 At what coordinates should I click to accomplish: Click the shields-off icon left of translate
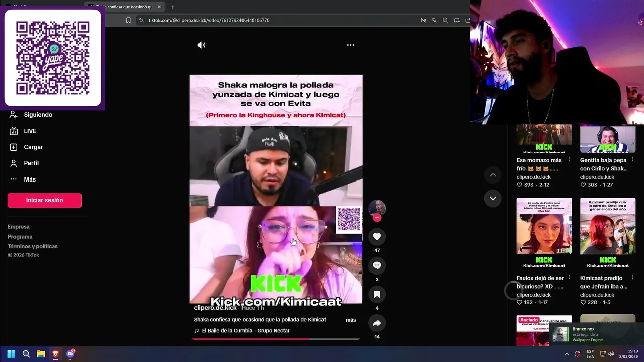click(x=423, y=20)
